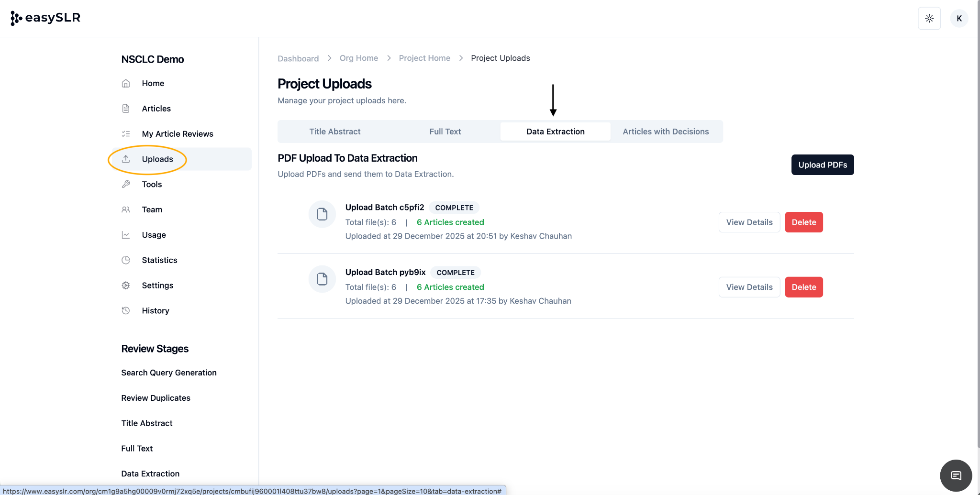
Task: Select the Home icon in the sidebar
Action: point(126,83)
